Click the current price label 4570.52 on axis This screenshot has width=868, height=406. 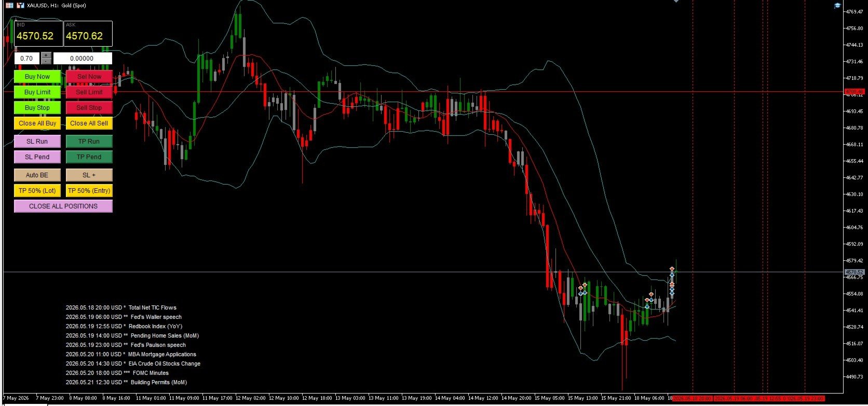(854, 272)
